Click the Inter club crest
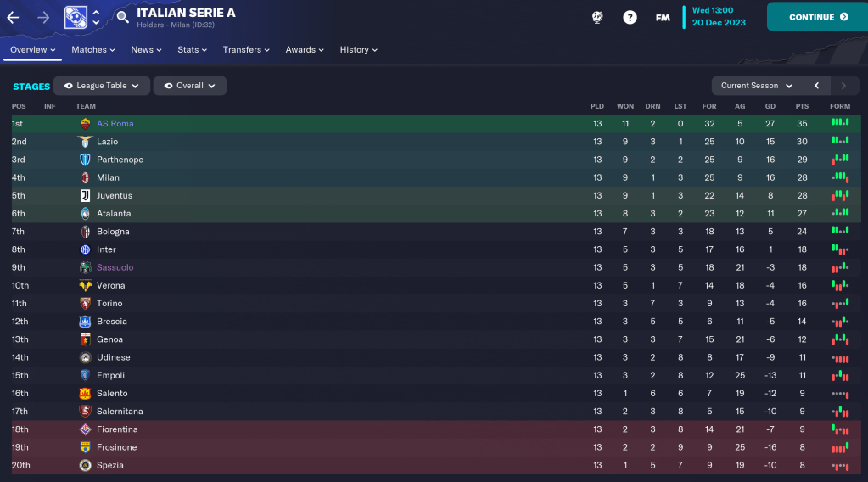The image size is (868, 482). tap(85, 249)
